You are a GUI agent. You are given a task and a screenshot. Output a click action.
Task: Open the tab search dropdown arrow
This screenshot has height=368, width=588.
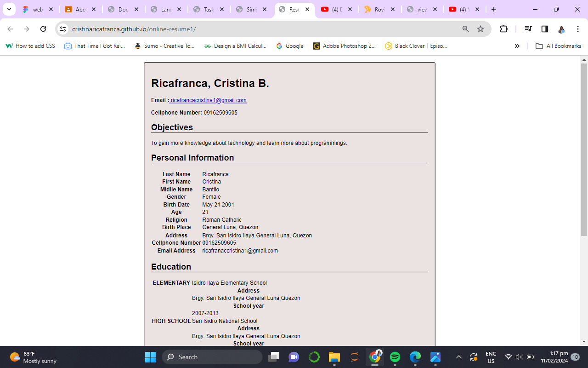point(9,9)
